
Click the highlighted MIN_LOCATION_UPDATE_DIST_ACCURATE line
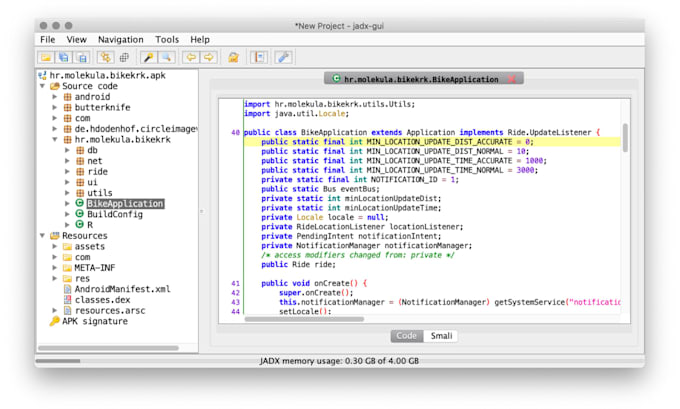tap(432, 142)
